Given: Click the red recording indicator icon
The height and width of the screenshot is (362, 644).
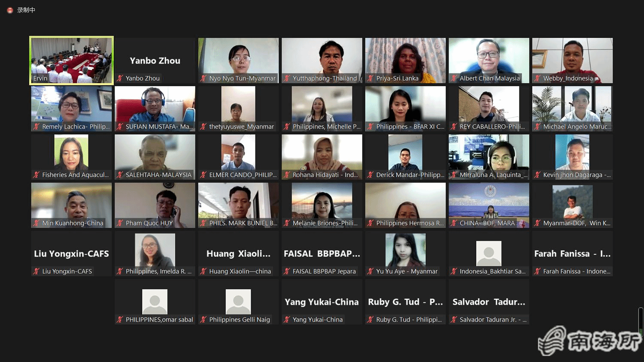Looking at the screenshot, I should pos(10,10).
